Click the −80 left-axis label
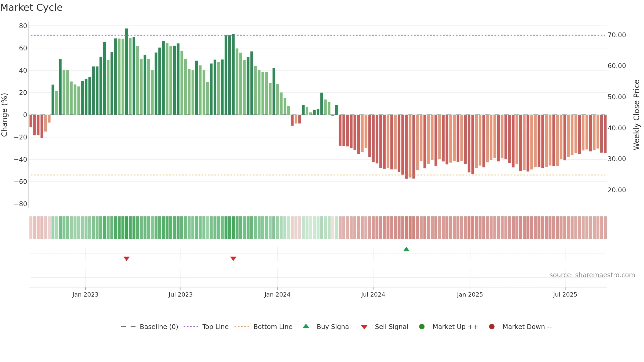The image size is (644, 362). tap(21, 204)
